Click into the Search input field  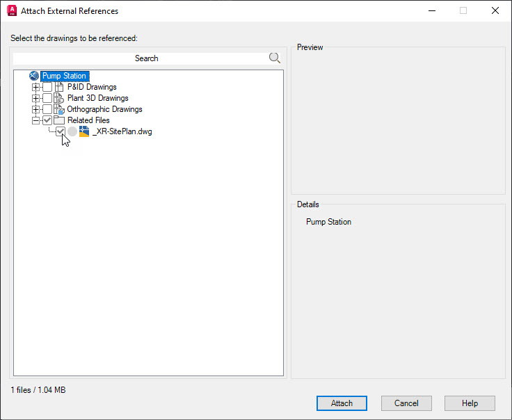pyautogui.click(x=141, y=58)
